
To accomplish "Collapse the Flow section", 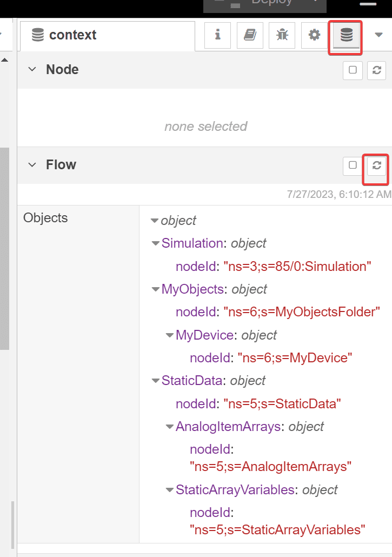I will tap(31, 164).
